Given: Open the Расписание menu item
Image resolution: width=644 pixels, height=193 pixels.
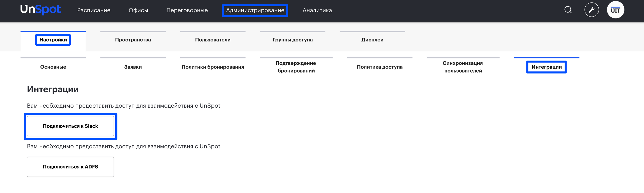Looking at the screenshot, I should (94, 10).
